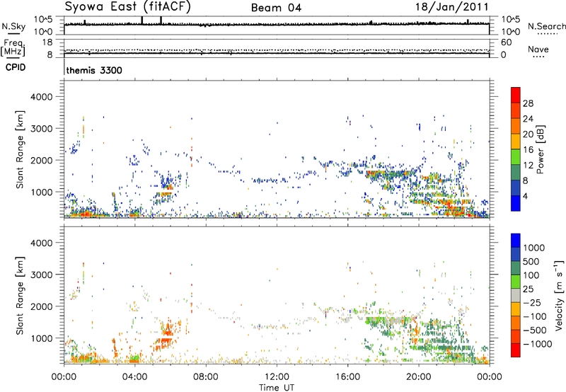This screenshot has height=392, width=566.
Task: Click the '24' tick on Power colorbar
Action: 528,119
